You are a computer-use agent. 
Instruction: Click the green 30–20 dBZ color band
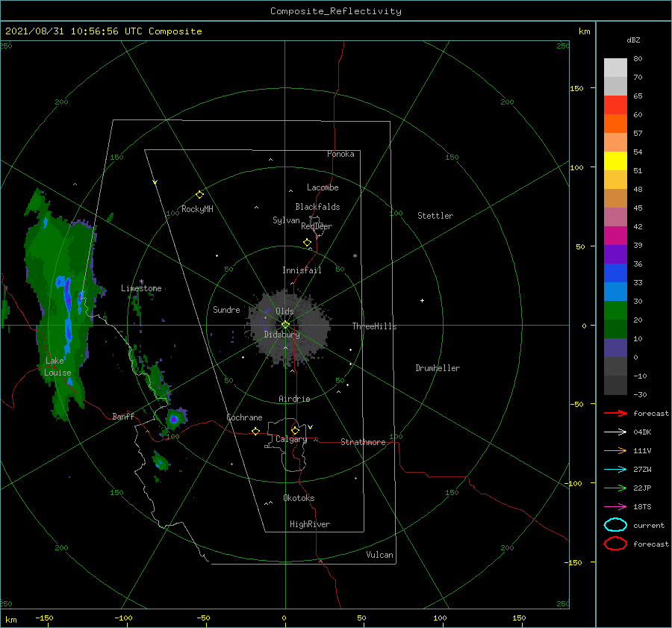(x=615, y=311)
